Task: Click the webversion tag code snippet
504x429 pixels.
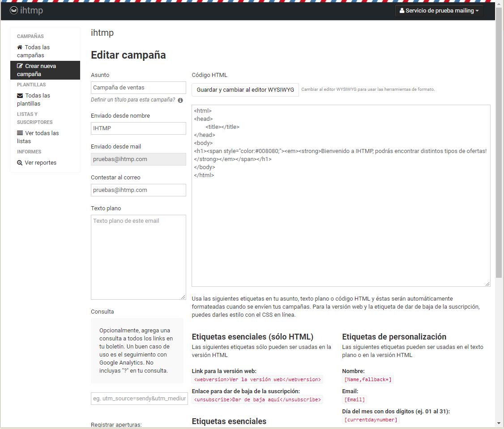Action: click(257, 379)
